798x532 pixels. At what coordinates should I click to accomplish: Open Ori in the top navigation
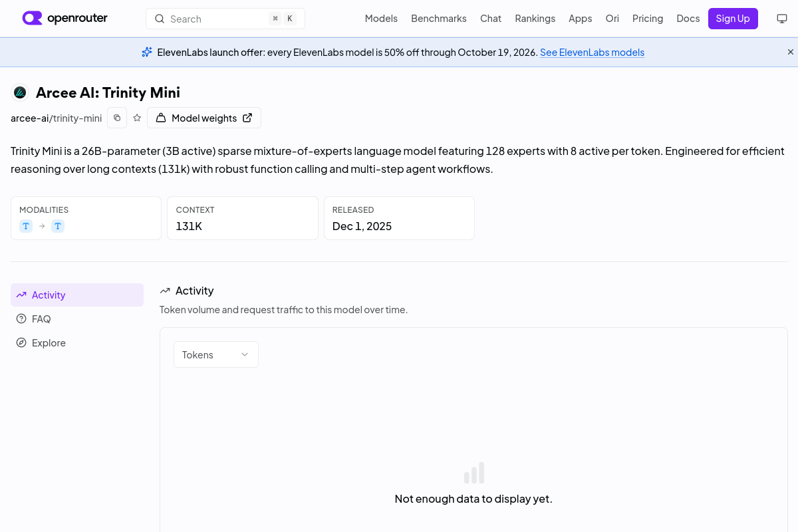(x=612, y=19)
